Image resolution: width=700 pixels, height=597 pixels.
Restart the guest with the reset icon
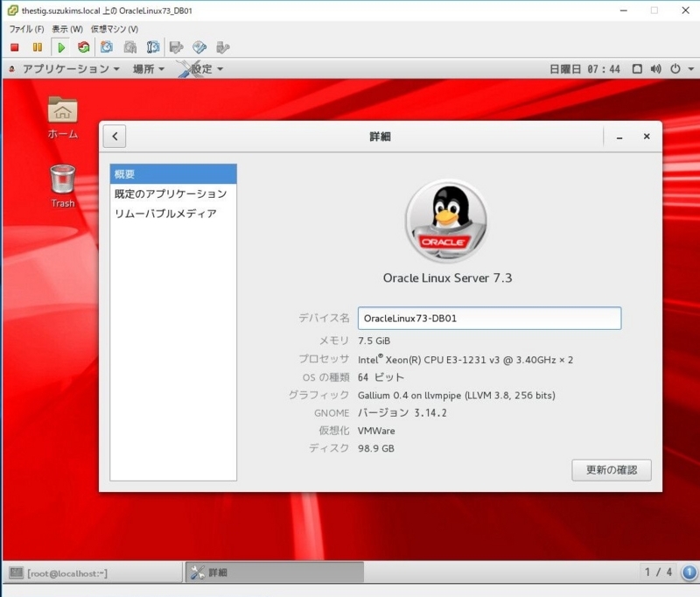83,47
